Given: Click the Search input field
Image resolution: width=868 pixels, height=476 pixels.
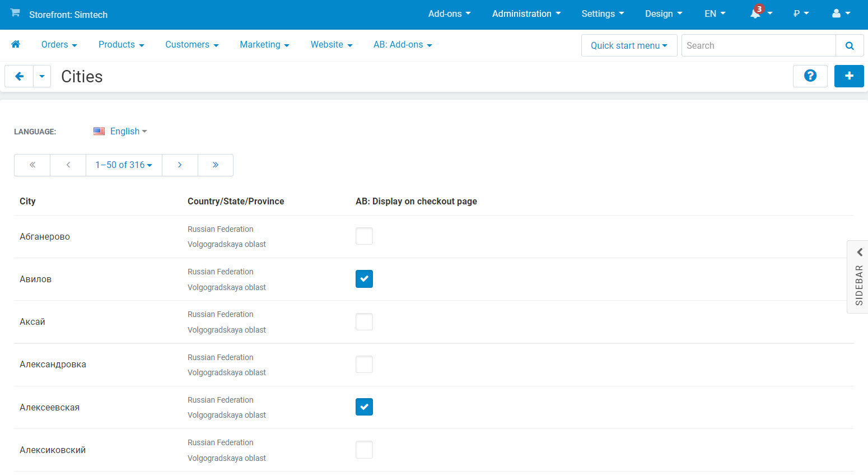Looking at the screenshot, I should [758, 46].
